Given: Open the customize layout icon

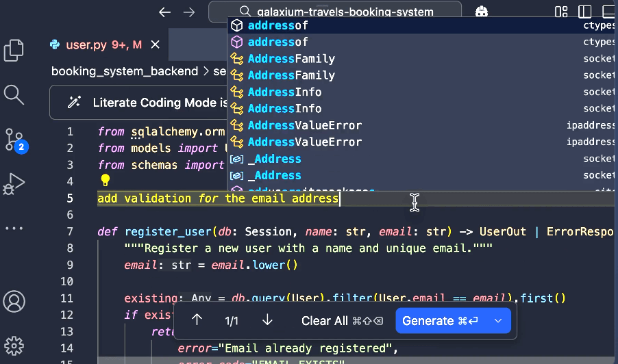Looking at the screenshot, I should click(561, 12).
